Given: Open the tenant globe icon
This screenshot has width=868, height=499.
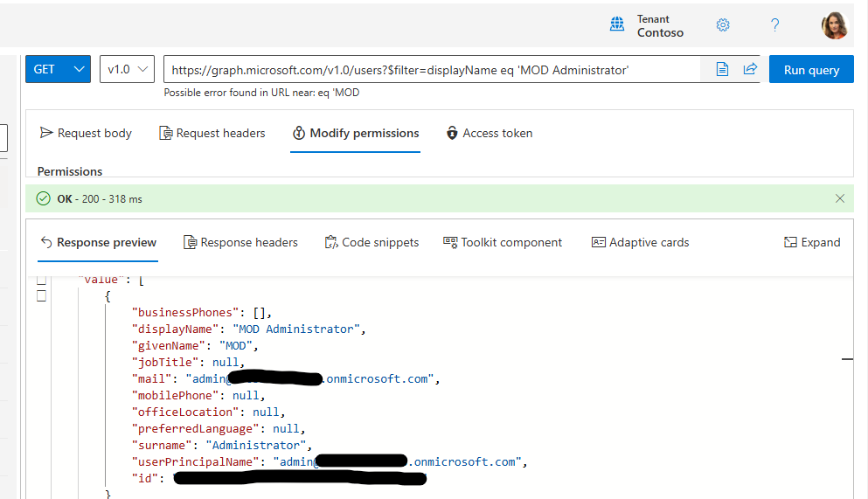Looking at the screenshot, I should [x=616, y=24].
